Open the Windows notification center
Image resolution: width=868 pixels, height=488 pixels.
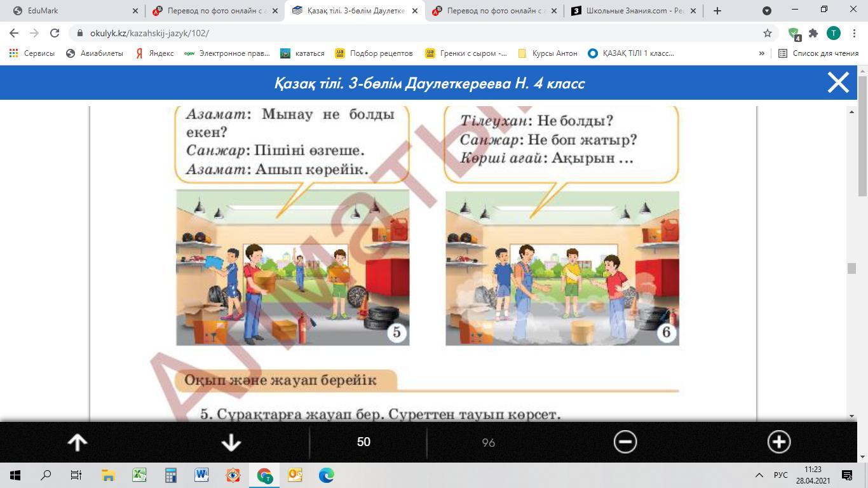click(x=847, y=475)
